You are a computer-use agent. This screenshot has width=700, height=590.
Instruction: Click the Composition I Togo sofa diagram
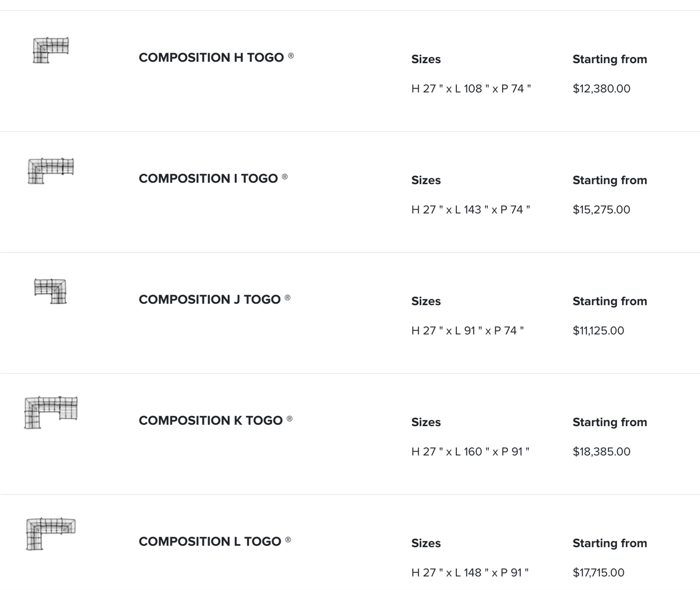(51, 171)
